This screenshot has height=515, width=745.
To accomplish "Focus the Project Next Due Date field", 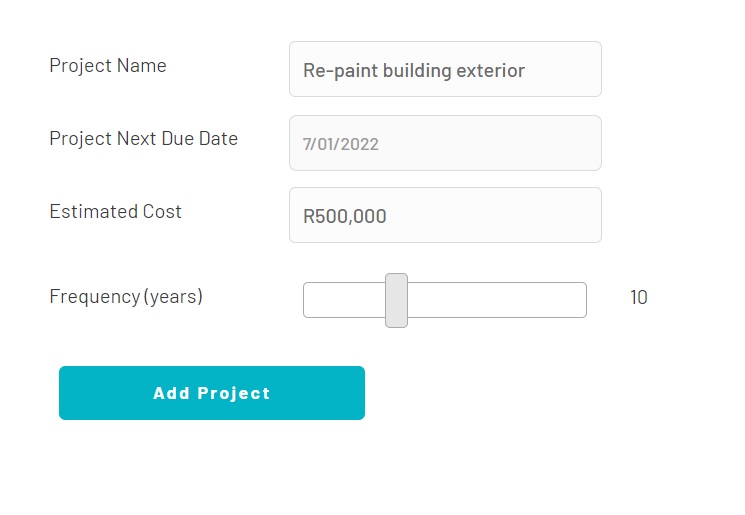I will point(445,143).
